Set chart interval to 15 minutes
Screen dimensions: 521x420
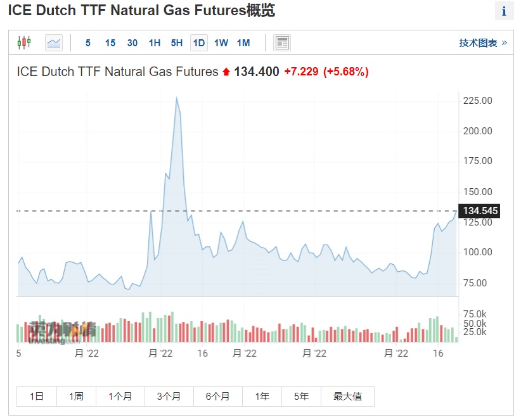click(x=110, y=43)
